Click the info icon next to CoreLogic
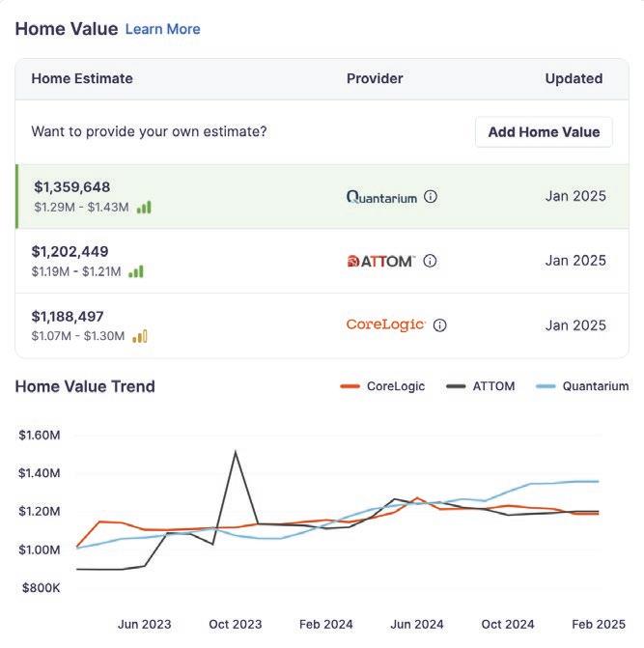This screenshot has height=648, width=644. [x=439, y=325]
